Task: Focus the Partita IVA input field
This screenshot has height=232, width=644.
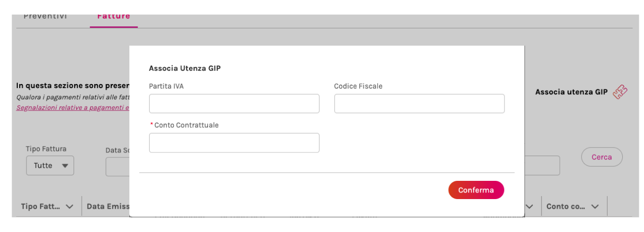Action: (234, 103)
